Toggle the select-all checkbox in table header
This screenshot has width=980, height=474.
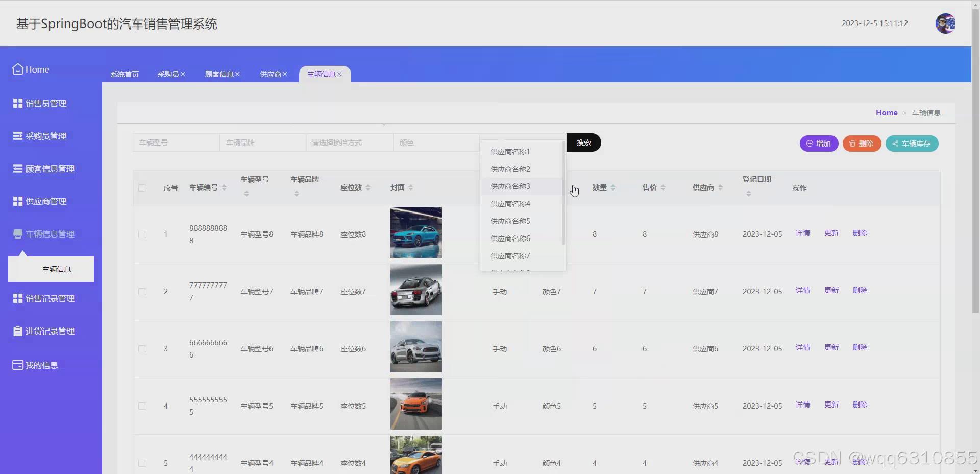pos(142,188)
